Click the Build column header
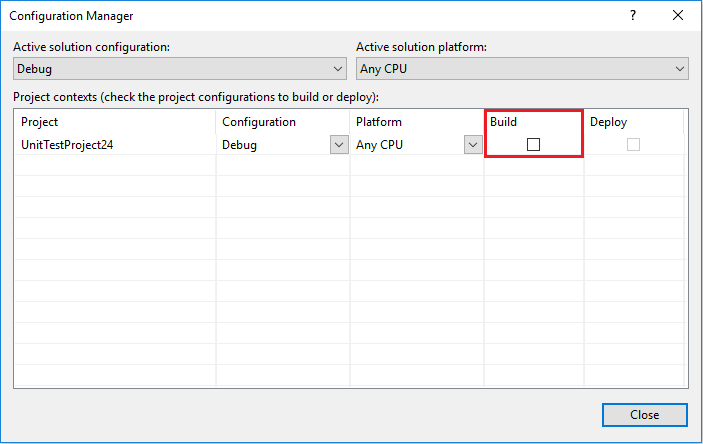The width and height of the screenshot is (703, 444). 504,122
